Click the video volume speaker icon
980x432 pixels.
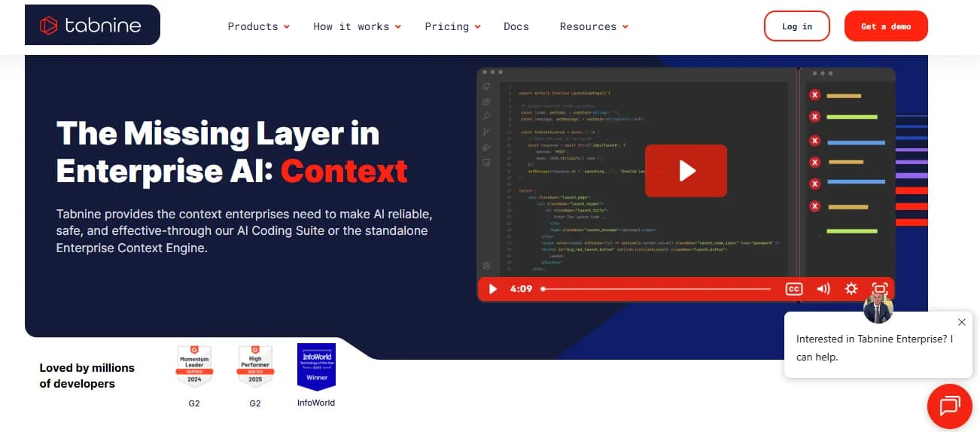click(823, 289)
